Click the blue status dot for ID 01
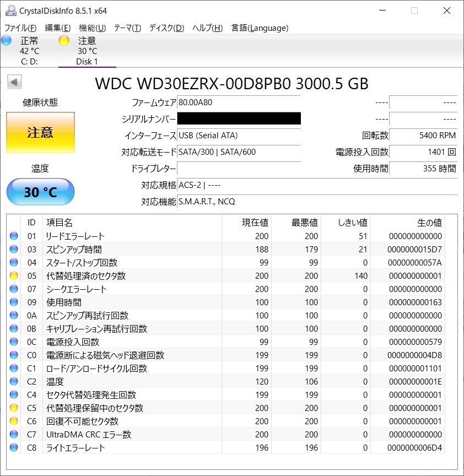The width and height of the screenshot is (464, 476). coord(14,236)
